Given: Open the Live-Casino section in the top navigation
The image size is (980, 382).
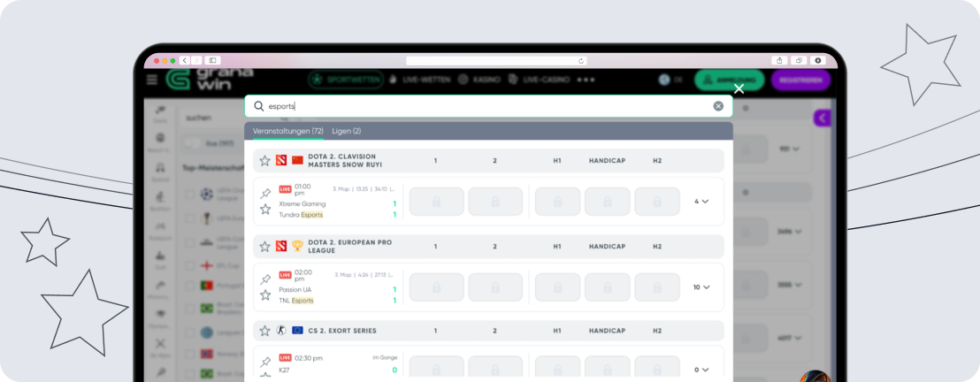Looking at the screenshot, I should 539,80.
